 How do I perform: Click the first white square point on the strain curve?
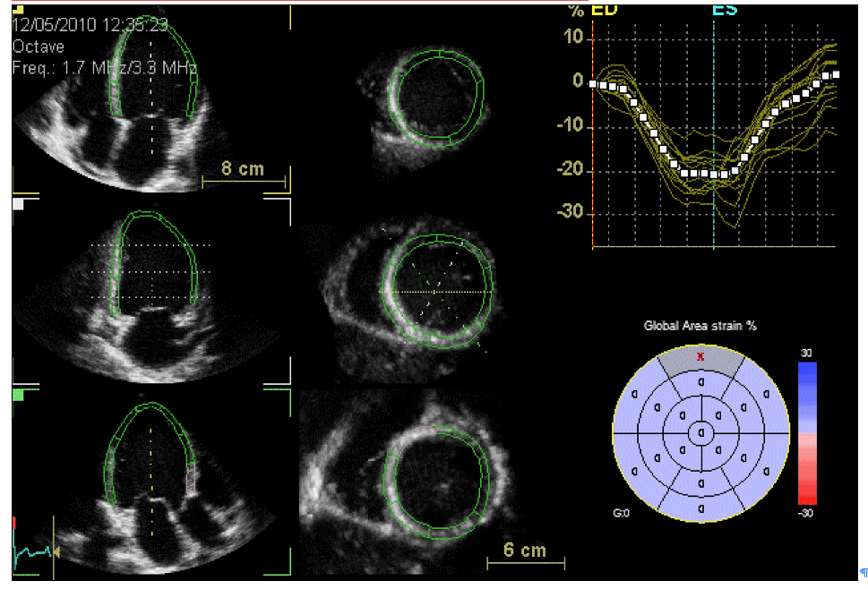coord(593,84)
